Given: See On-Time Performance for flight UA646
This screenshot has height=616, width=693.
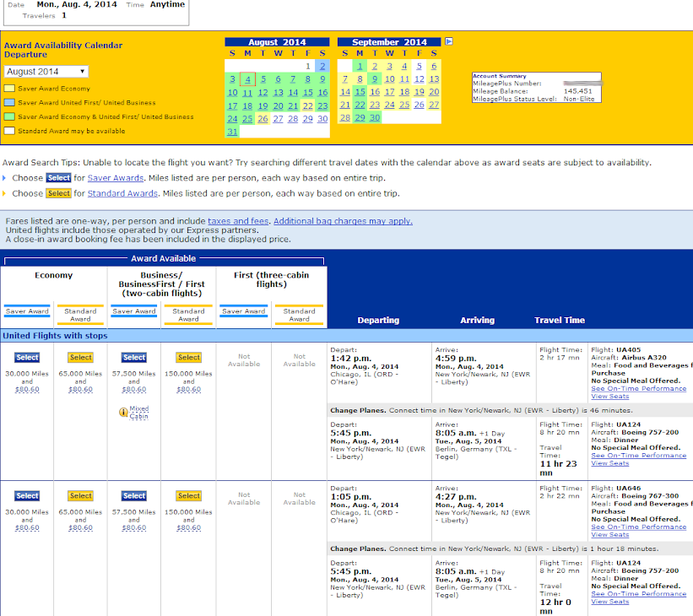Looking at the screenshot, I should point(639,527).
